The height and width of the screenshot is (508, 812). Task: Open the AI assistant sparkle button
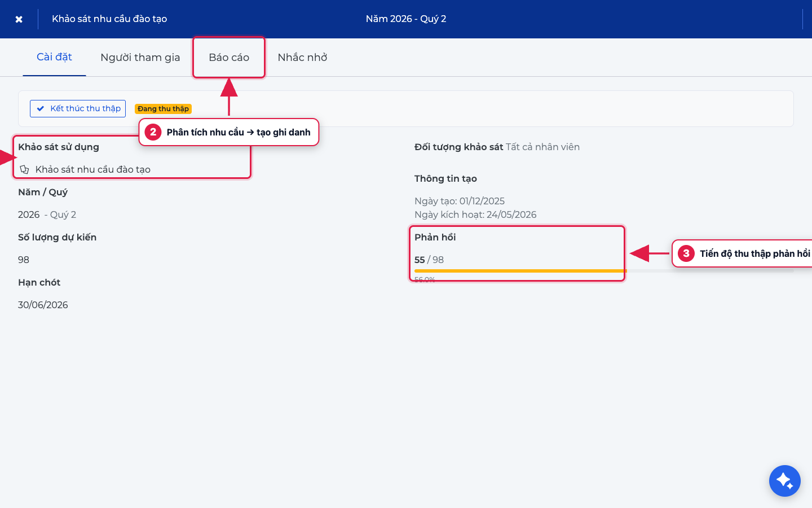[784, 481]
